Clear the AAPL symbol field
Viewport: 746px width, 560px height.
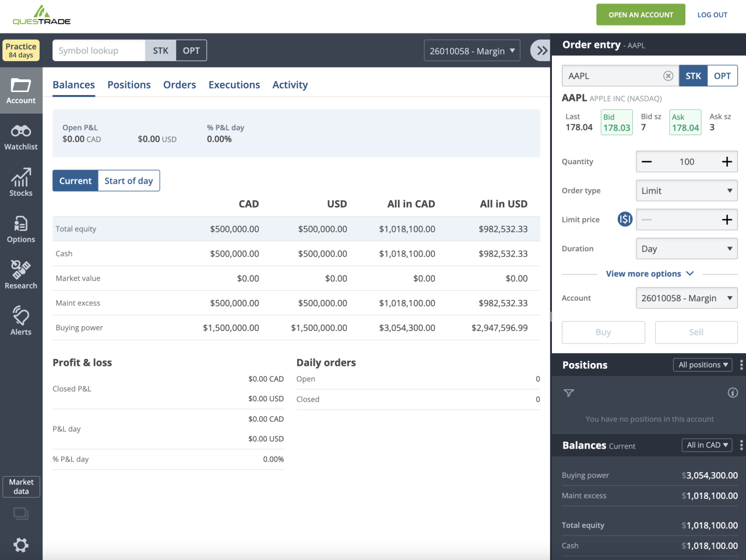pos(668,76)
